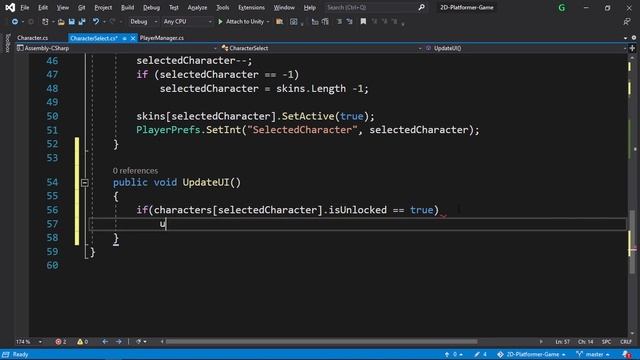Click the notifications bell icon
The image size is (640, 360).
(x=627, y=354)
